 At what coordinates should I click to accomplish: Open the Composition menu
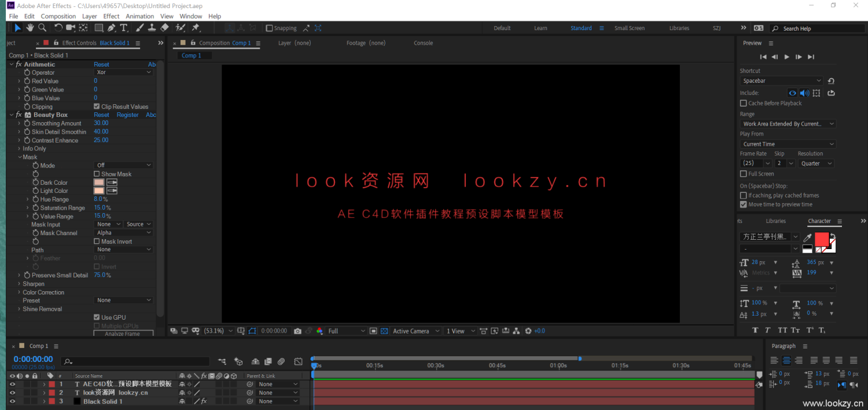pyautogui.click(x=58, y=16)
